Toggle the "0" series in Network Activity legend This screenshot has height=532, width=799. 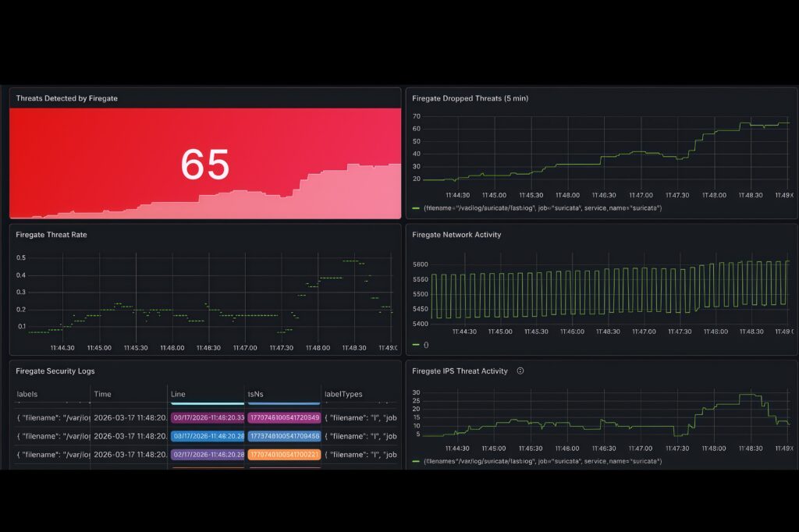pos(426,345)
